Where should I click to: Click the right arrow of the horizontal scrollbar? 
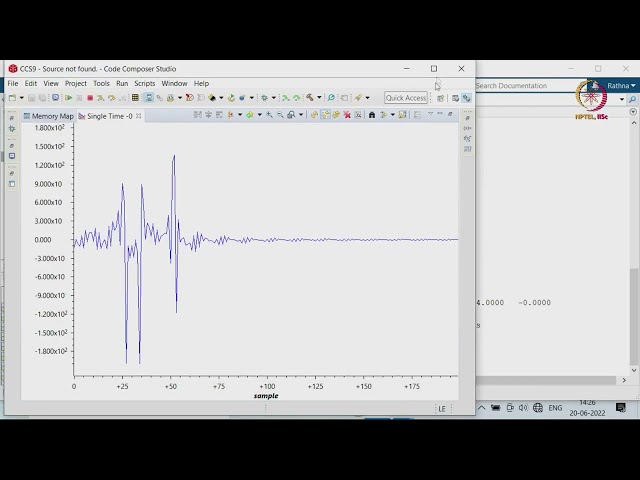coord(624,380)
